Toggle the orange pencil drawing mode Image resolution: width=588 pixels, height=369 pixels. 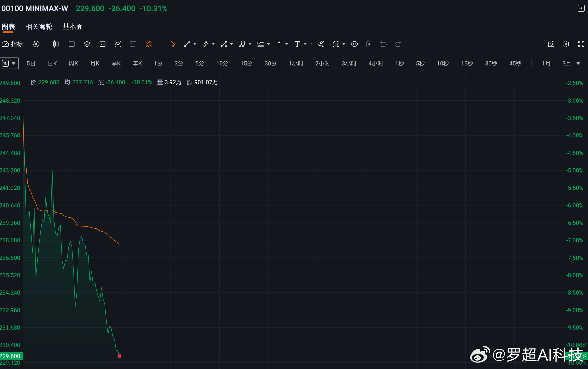149,44
